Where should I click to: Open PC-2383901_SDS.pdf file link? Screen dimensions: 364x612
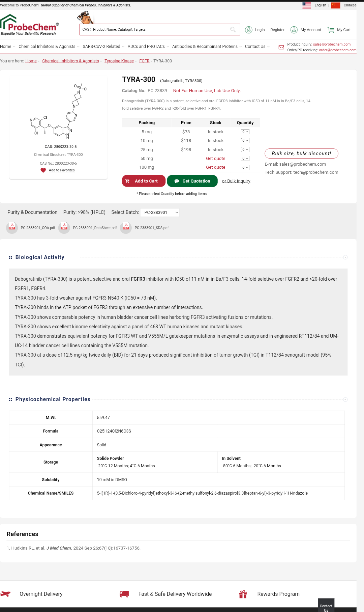(152, 228)
